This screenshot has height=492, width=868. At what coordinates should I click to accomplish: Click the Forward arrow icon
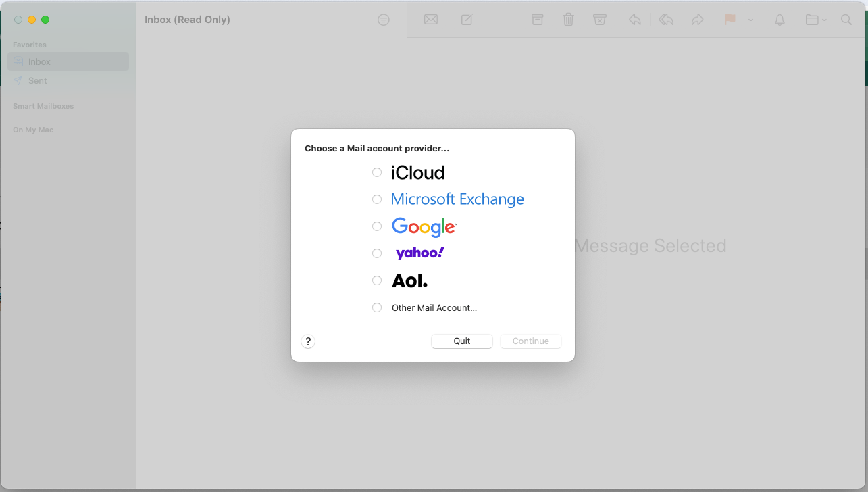pyautogui.click(x=698, y=20)
